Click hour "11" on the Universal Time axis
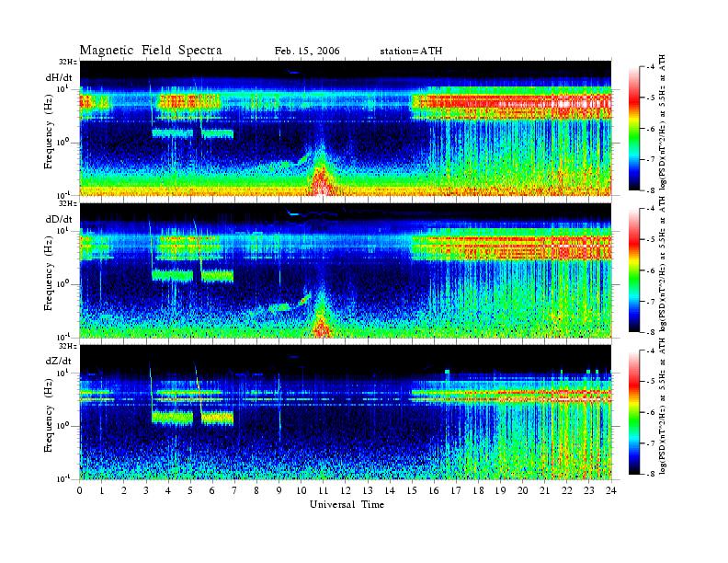 (324, 490)
